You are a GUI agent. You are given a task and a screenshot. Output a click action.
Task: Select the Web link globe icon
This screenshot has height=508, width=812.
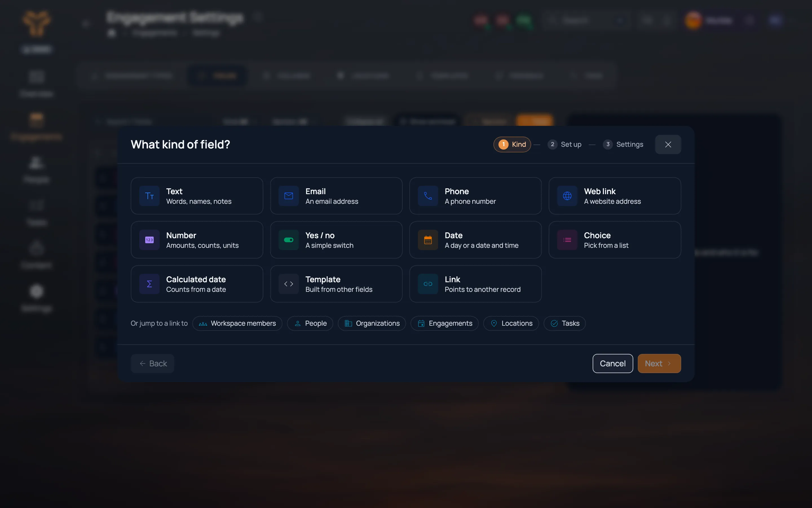(567, 196)
